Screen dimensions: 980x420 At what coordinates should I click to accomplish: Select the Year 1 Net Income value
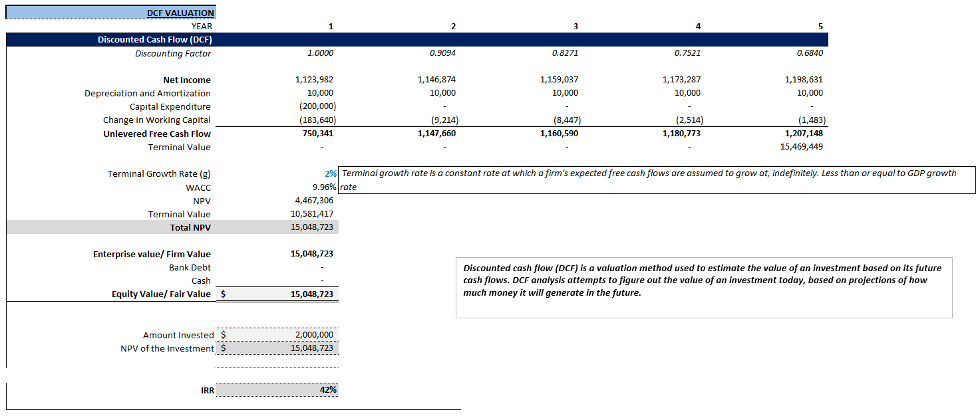coord(313,79)
